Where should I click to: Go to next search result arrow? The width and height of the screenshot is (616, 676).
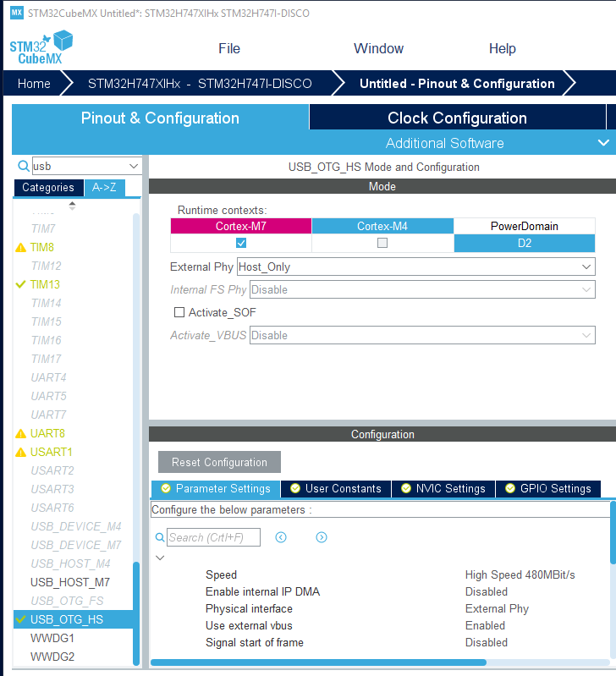pos(322,537)
